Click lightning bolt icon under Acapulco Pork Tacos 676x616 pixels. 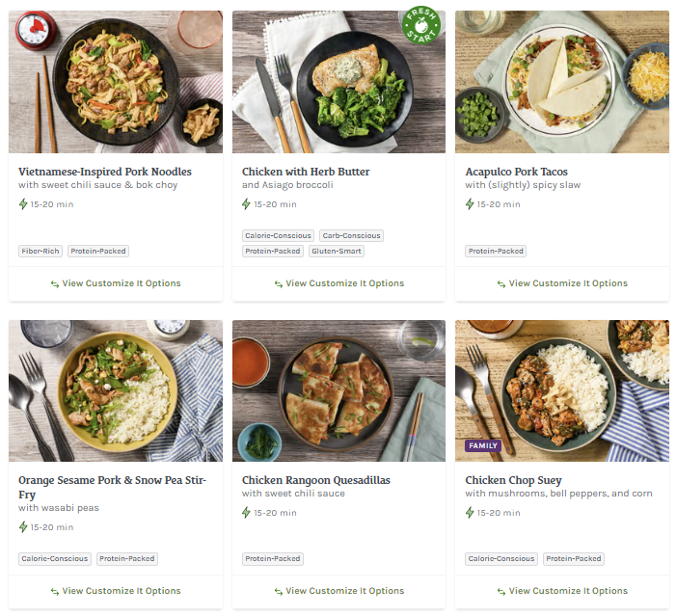pos(471,204)
